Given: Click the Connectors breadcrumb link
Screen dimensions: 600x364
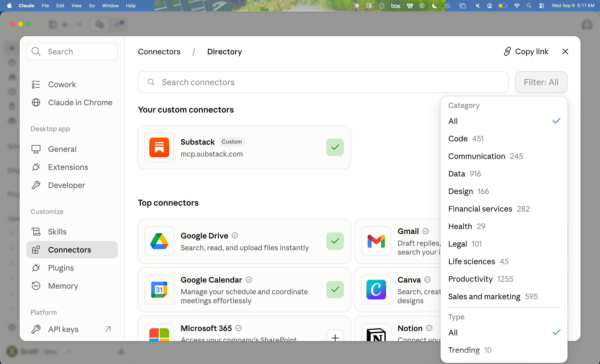Looking at the screenshot, I should pos(159,52).
